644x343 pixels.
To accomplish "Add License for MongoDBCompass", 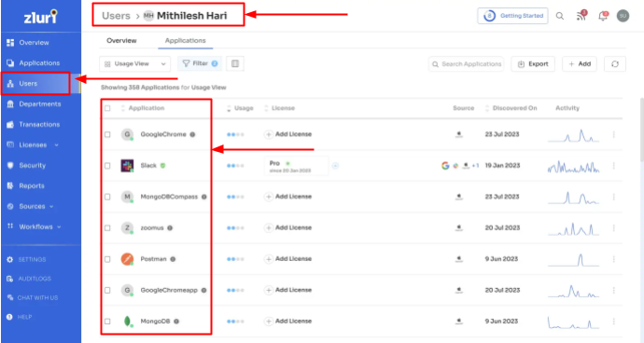I will click(x=288, y=197).
